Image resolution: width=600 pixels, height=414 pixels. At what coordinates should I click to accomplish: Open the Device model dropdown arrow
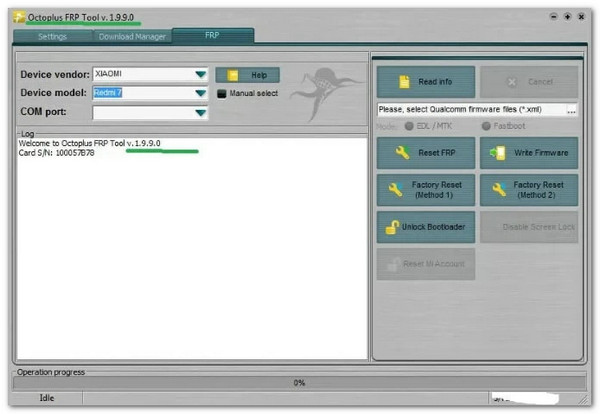coord(201,93)
